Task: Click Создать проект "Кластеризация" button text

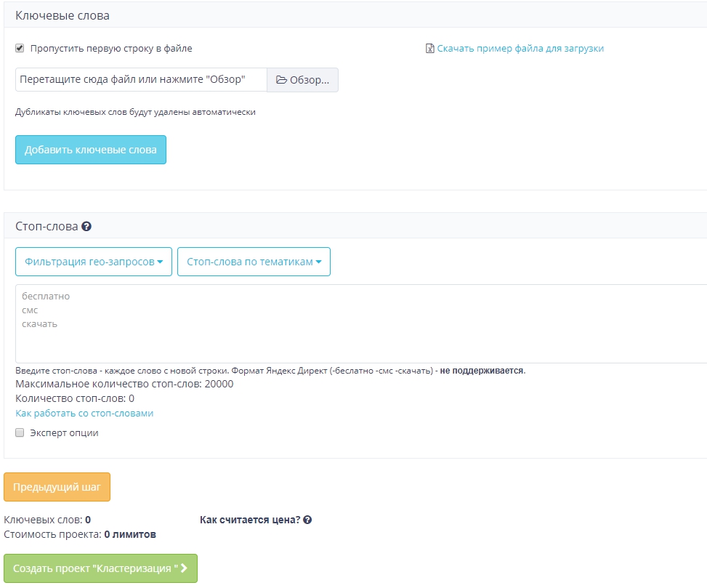Action: click(x=94, y=568)
